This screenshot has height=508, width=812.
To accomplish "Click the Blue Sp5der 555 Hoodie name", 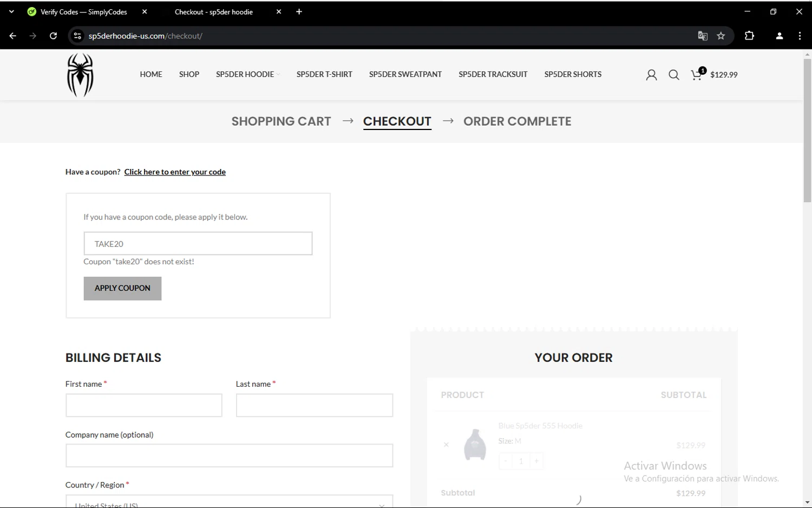I will click(x=540, y=426).
